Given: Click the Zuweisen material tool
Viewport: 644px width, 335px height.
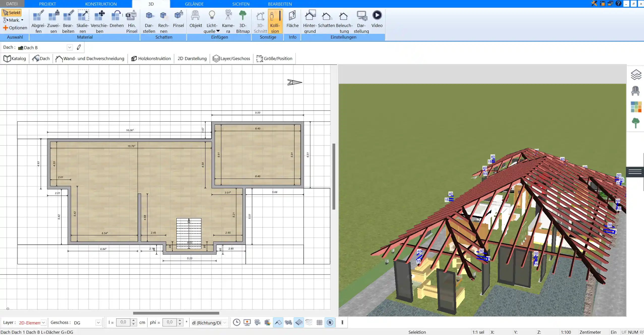Looking at the screenshot, I should pos(53,21).
